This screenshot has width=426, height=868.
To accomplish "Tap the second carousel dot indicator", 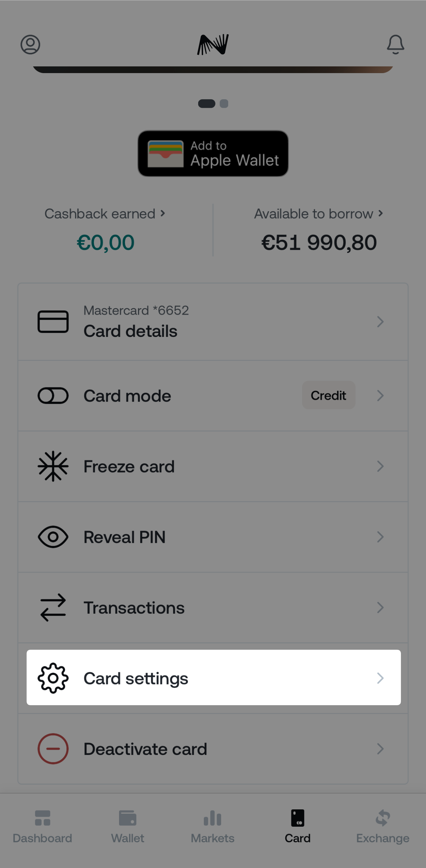I will tap(224, 104).
